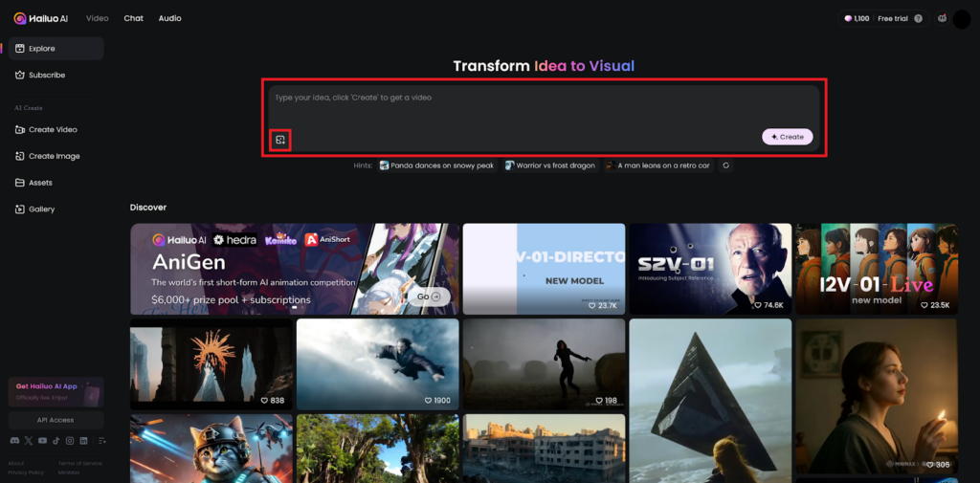Click Go on the AniGen banner

click(x=429, y=296)
